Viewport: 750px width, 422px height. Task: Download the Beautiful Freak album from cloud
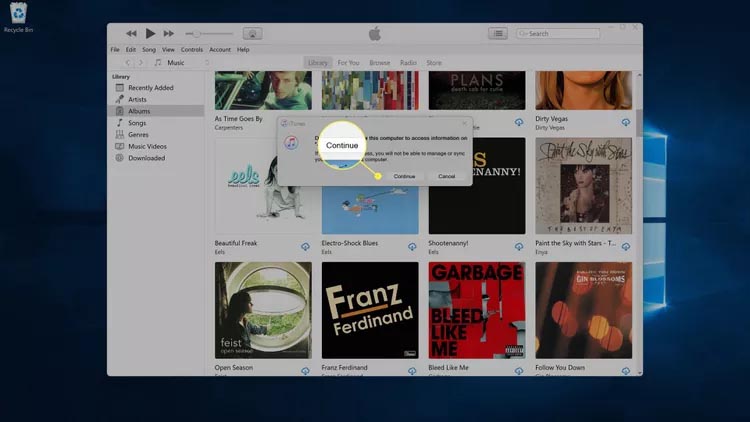tap(305, 246)
